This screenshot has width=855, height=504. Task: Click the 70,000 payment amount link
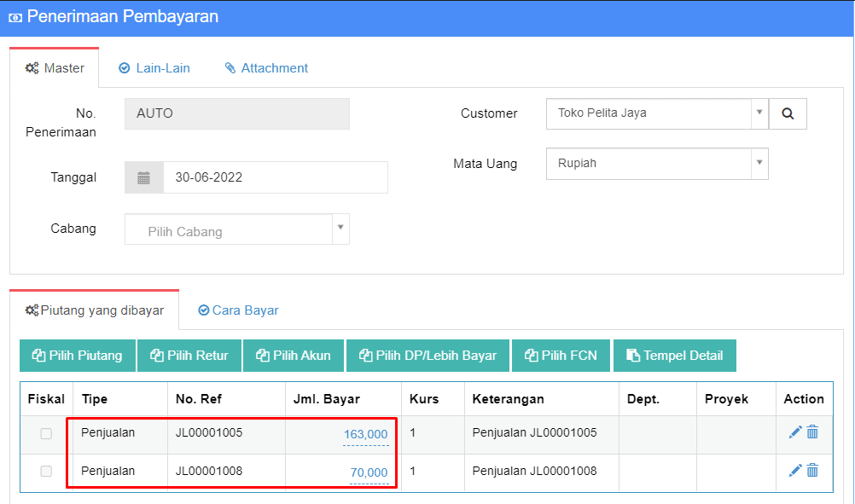pos(369,472)
